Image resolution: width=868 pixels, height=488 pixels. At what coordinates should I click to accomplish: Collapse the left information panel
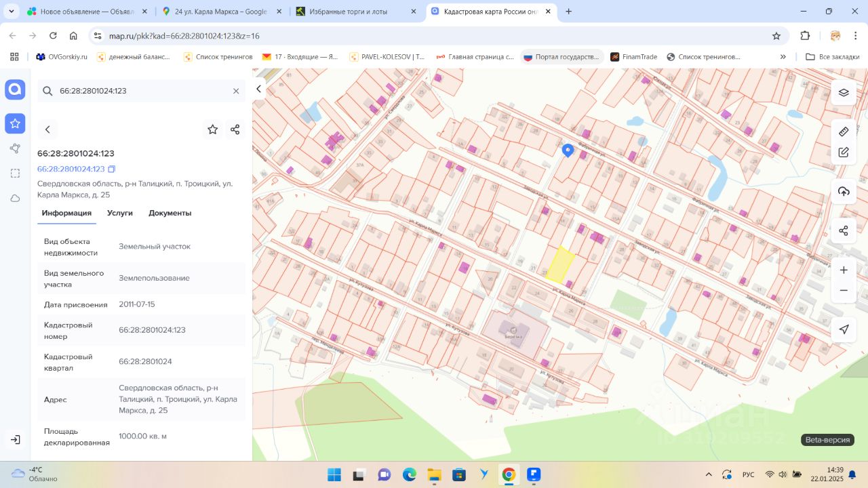(258, 89)
